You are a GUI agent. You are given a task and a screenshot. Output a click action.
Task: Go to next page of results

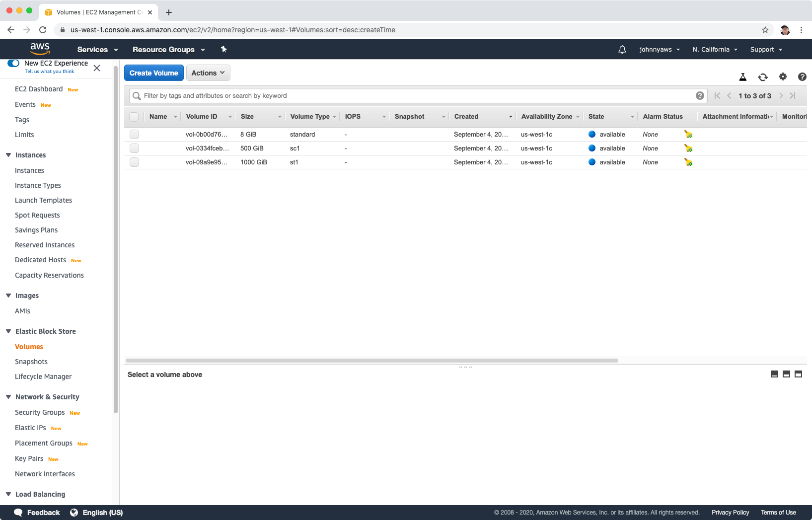(781, 96)
